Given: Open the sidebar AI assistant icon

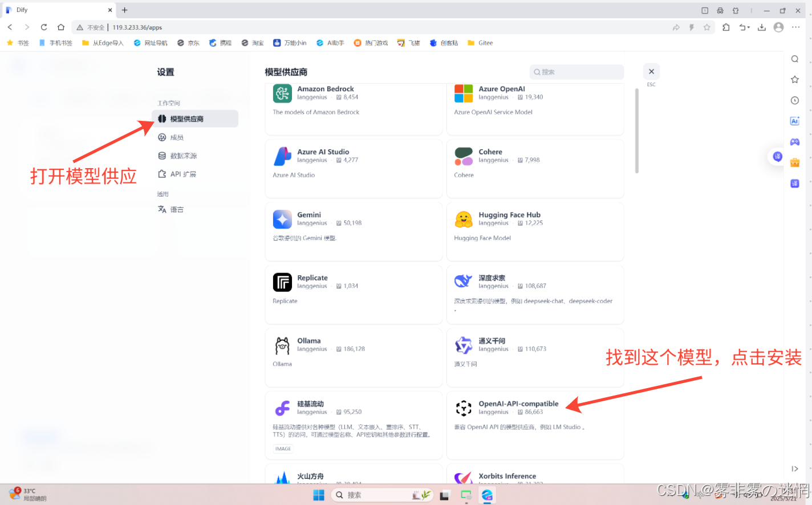Looking at the screenshot, I should 794,121.
